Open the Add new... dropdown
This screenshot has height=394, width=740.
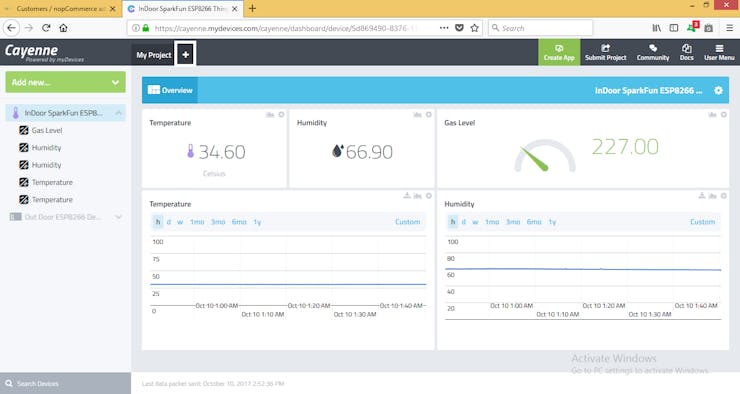66,82
